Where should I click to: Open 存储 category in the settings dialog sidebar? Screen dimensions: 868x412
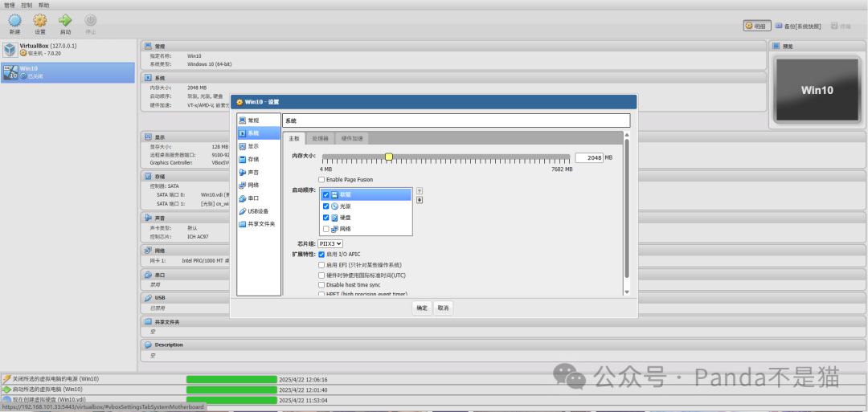259,159
